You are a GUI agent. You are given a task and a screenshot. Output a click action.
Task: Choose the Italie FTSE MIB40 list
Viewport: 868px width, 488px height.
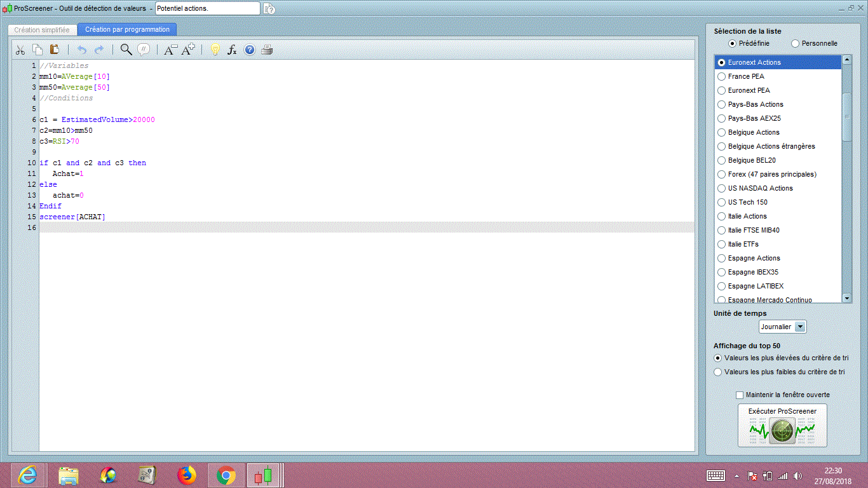(778, 230)
